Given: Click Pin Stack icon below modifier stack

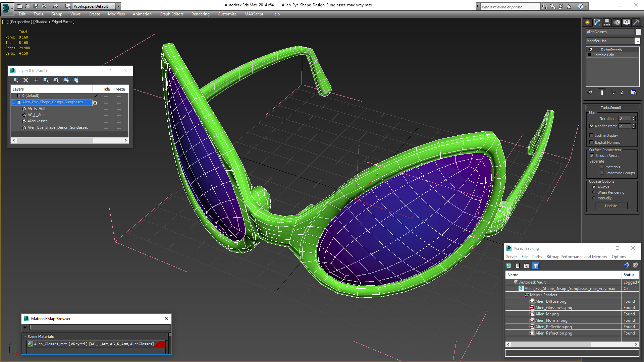Looking at the screenshot, I should 590,93.
